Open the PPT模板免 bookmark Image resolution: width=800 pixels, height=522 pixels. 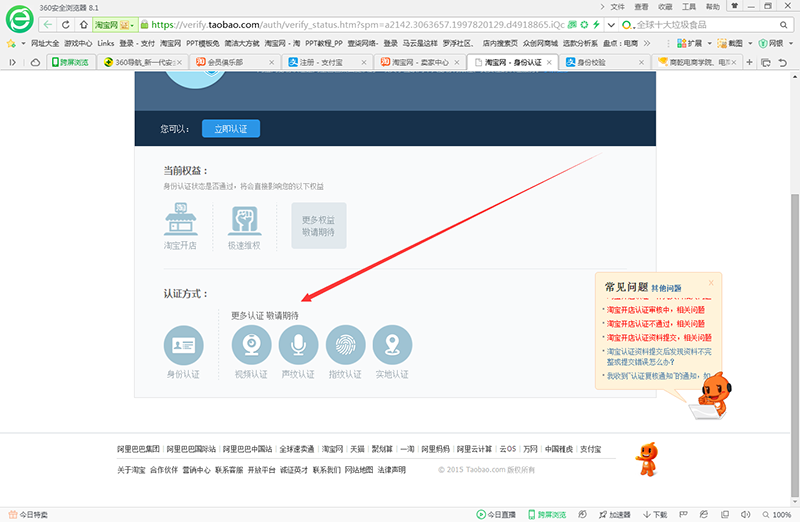203,43
